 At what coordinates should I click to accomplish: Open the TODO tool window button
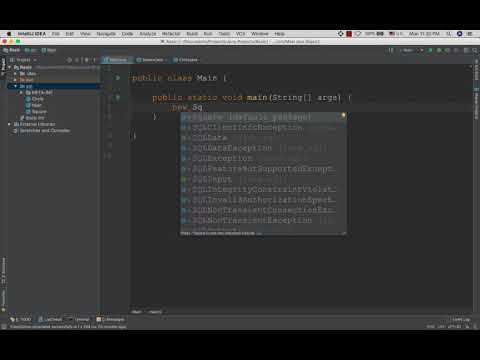21,319
